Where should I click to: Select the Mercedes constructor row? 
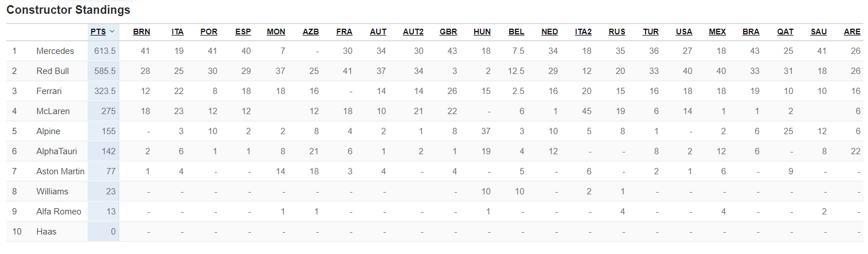(435, 51)
